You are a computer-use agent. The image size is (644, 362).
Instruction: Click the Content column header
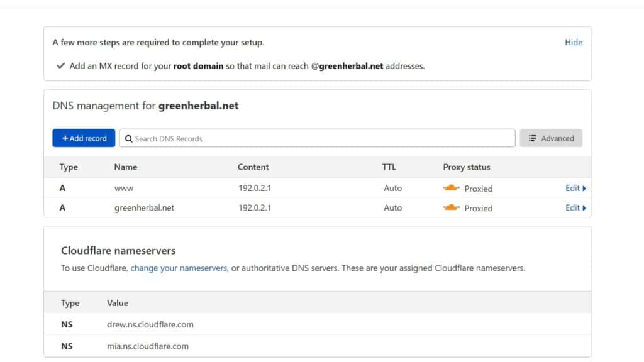[x=253, y=167]
